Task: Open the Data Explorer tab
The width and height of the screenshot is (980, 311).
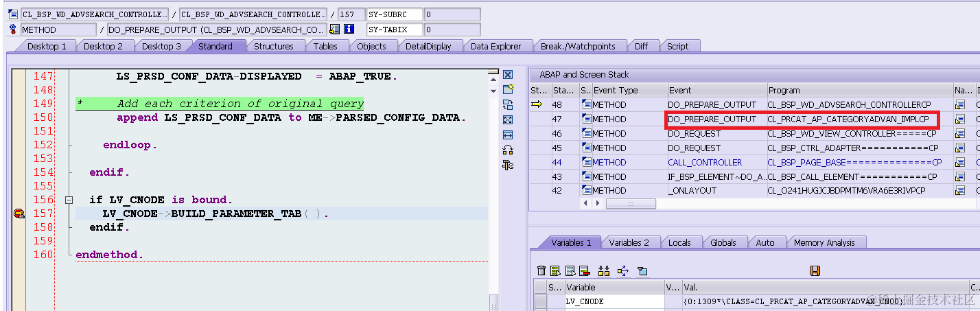Action: point(495,46)
